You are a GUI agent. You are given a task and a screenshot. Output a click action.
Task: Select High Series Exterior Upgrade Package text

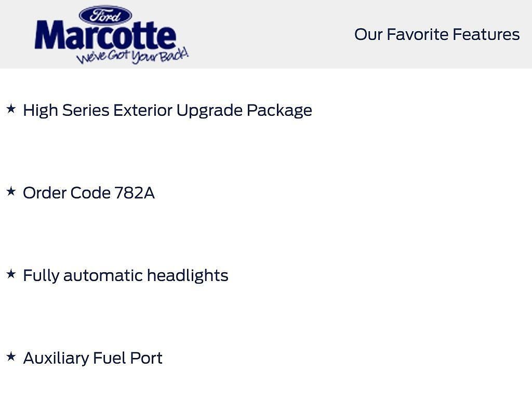(167, 110)
